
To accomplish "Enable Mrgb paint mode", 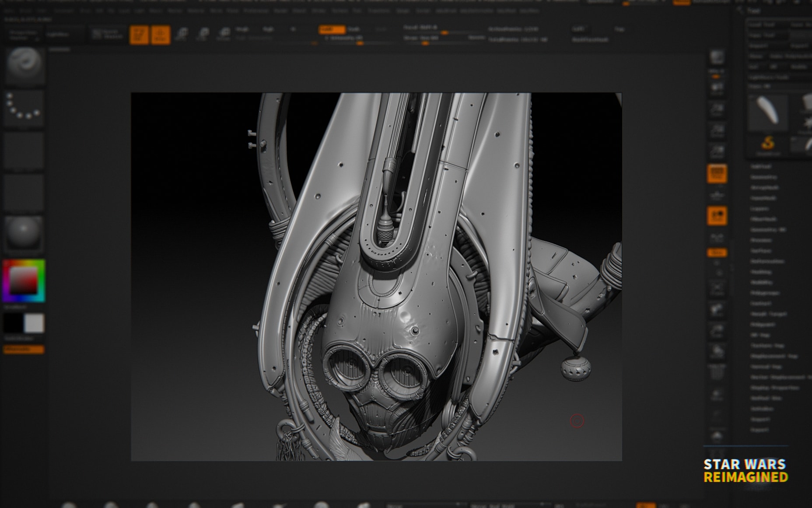I will [x=242, y=29].
